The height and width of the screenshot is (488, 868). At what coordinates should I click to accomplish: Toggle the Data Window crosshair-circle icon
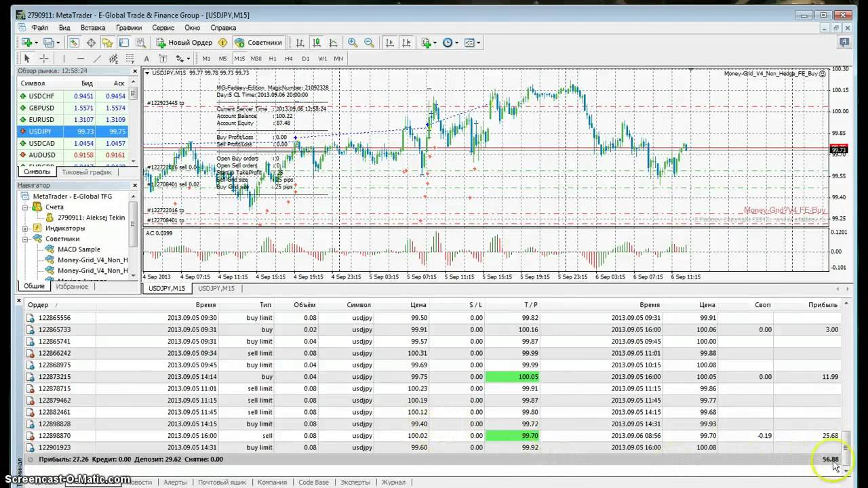point(91,42)
